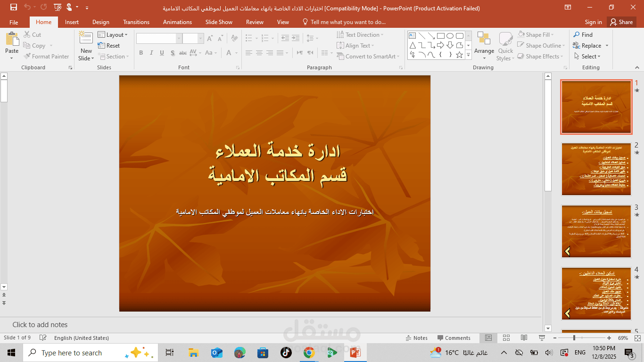Fit slide to current window
The width and height of the screenshot is (644, 362).
637,338
